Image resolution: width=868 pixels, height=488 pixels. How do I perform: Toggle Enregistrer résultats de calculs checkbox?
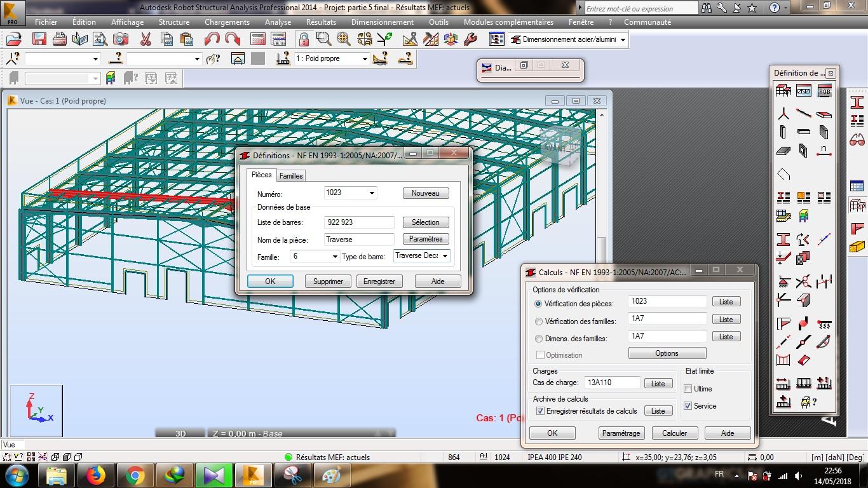(540, 411)
